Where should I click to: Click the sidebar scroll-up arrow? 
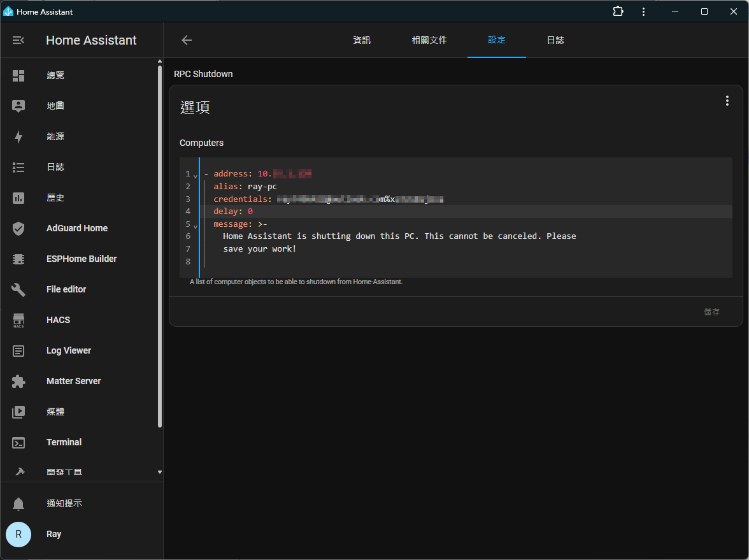pos(159,62)
